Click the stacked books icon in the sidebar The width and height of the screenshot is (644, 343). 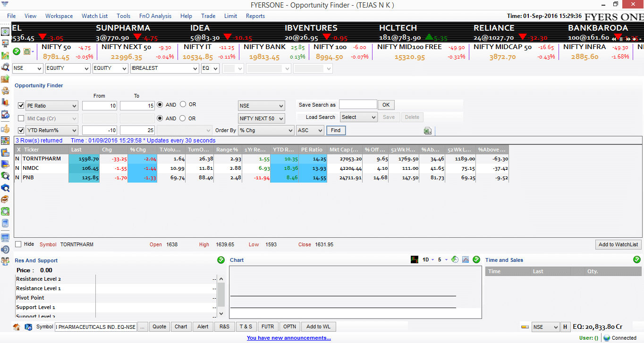point(5,200)
